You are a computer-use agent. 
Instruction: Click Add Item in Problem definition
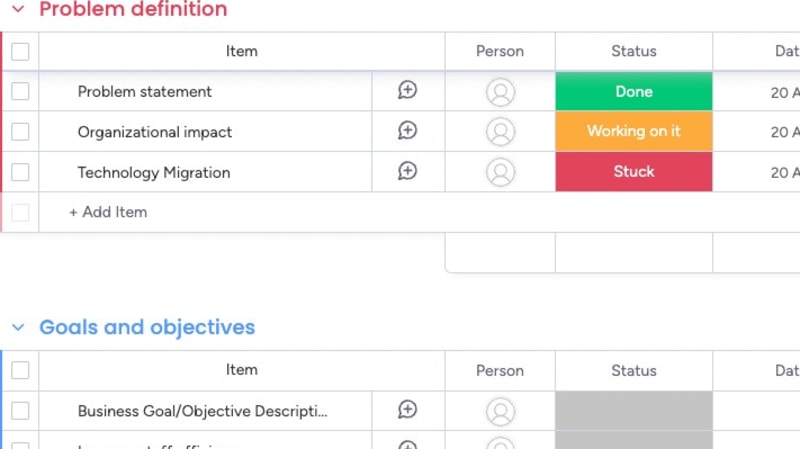[x=108, y=212]
